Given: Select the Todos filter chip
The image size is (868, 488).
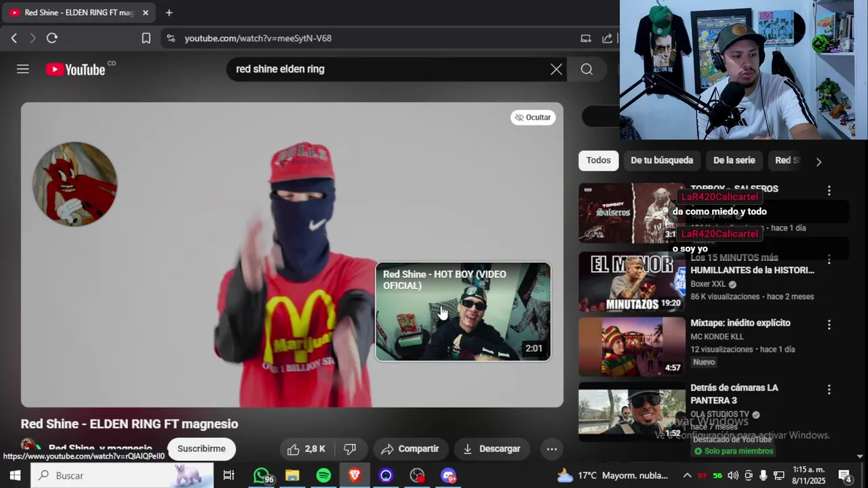Looking at the screenshot, I should coord(598,161).
